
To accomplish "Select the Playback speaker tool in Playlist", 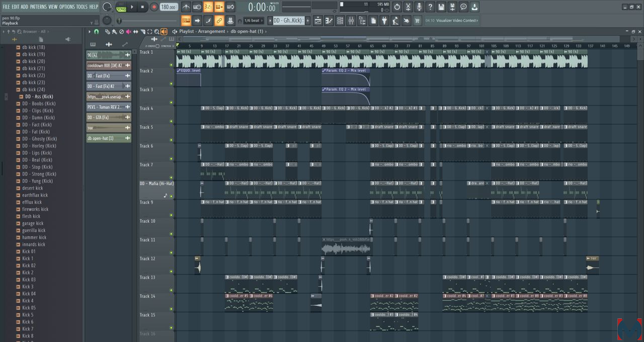I will (x=164, y=32).
